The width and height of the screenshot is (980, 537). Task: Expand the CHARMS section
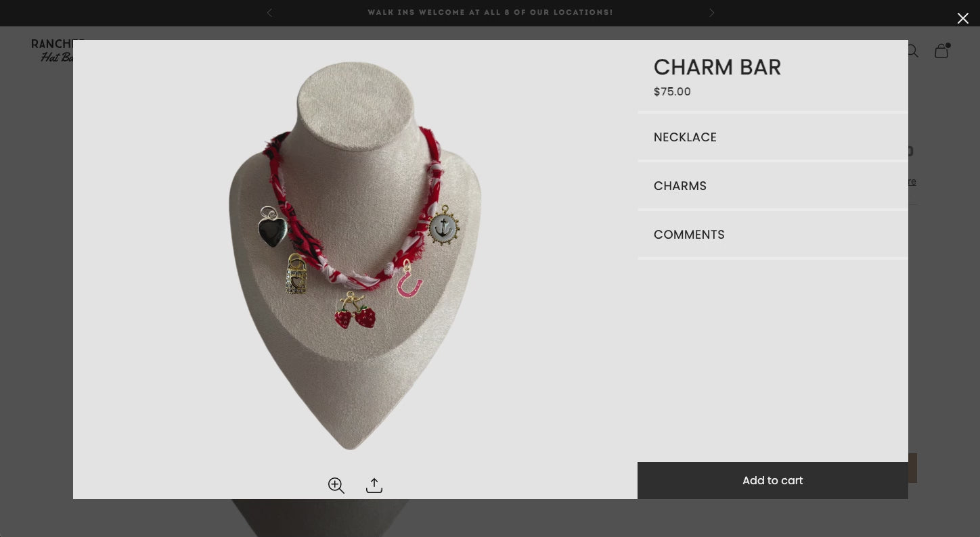pos(773,186)
